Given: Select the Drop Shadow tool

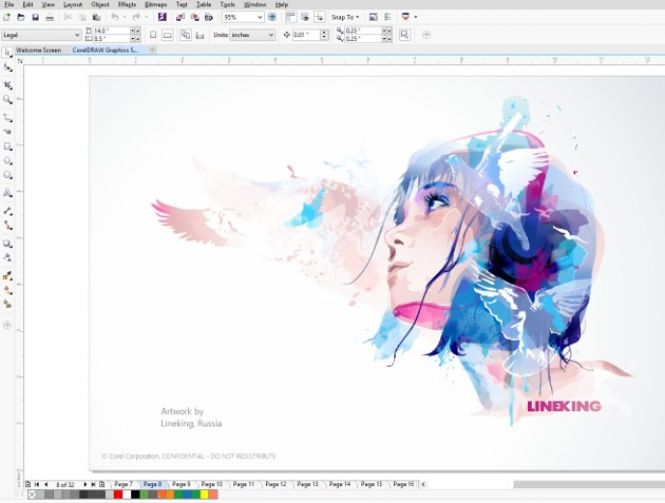Looking at the screenshot, I should coord(8,243).
